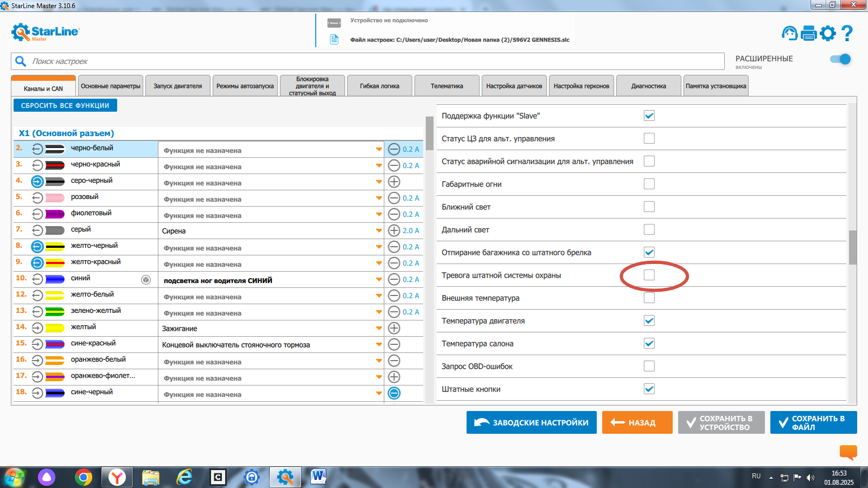Image resolution: width=868 pixels, height=488 pixels.
Task: Check the Запрос OBD-ошибок checkbox
Action: pos(649,366)
